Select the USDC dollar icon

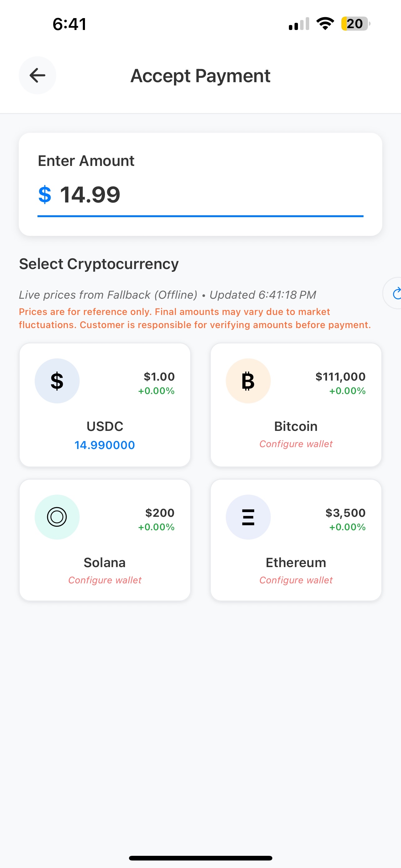pyautogui.click(x=57, y=381)
